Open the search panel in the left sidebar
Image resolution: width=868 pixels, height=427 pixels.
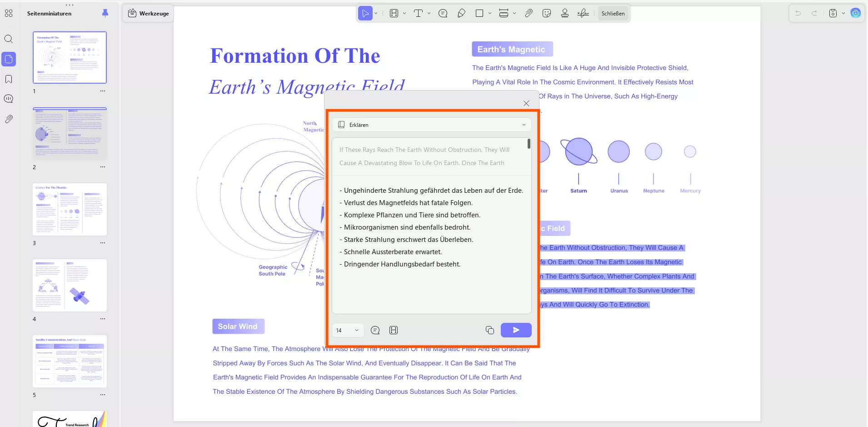tap(9, 39)
